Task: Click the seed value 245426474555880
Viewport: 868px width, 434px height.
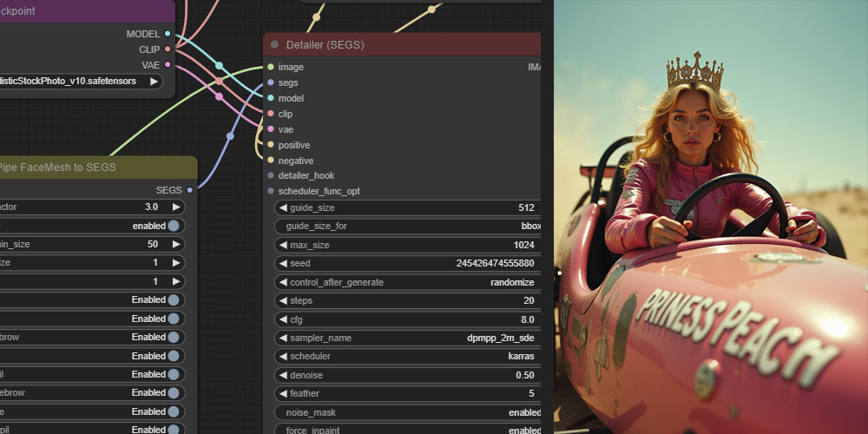Action: click(495, 264)
